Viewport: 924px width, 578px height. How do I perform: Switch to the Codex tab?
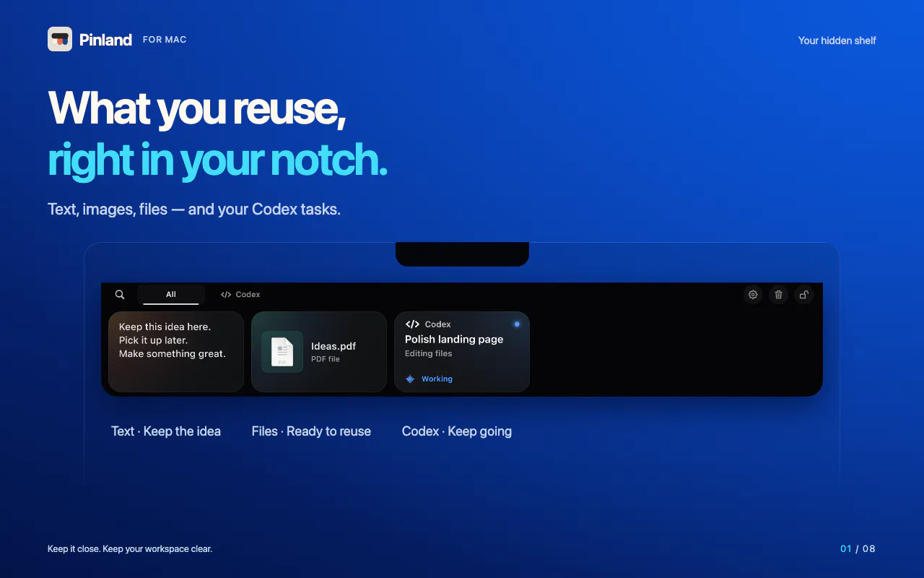click(240, 294)
